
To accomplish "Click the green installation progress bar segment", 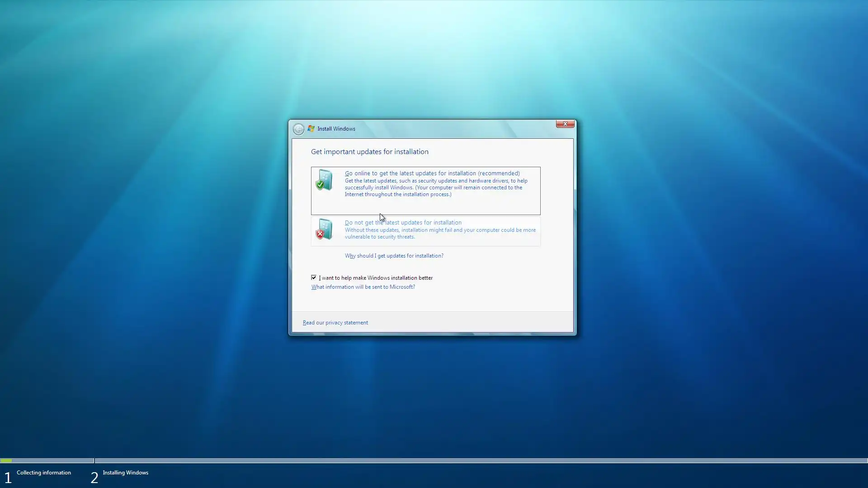I will pyautogui.click(x=6, y=460).
